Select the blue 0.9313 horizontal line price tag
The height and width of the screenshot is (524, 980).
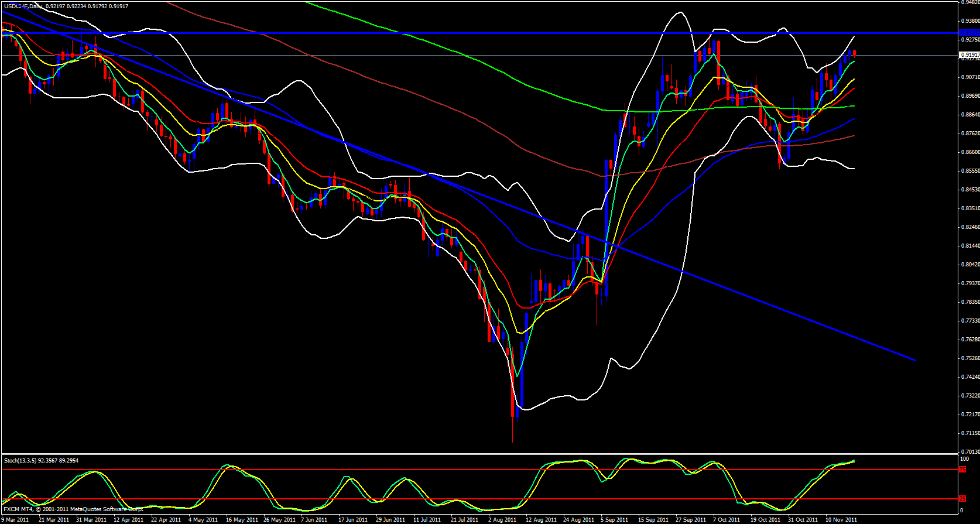point(969,33)
